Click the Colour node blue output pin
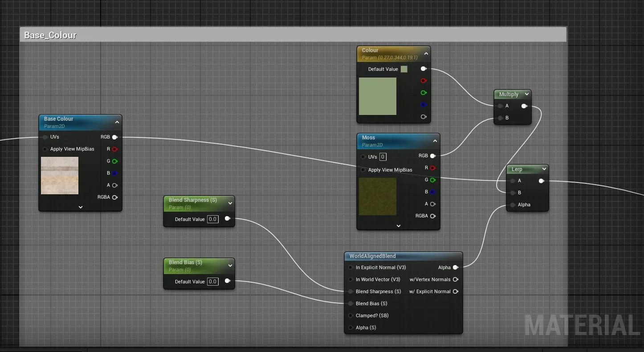The width and height of the screenshot is (644, 352). tap(423, 105)
